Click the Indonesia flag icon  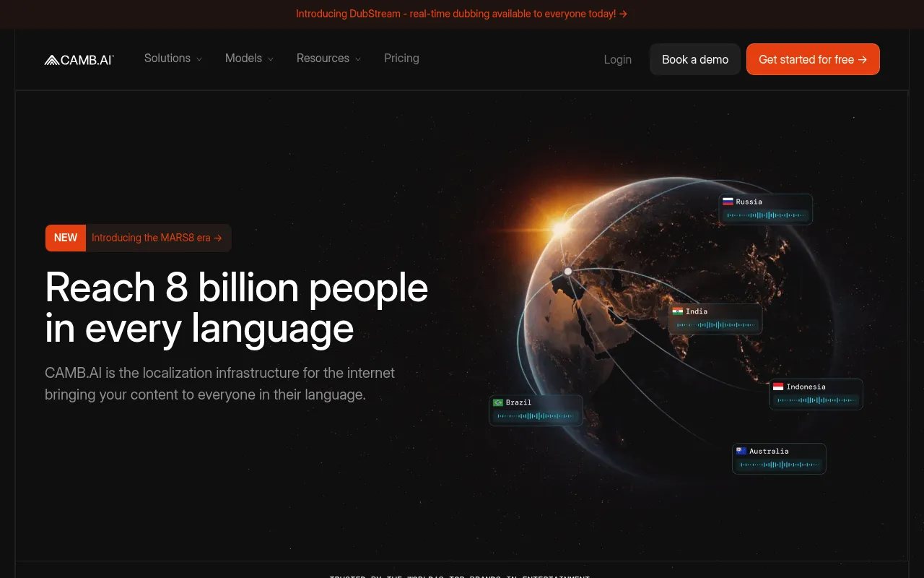tap(778, 387)
